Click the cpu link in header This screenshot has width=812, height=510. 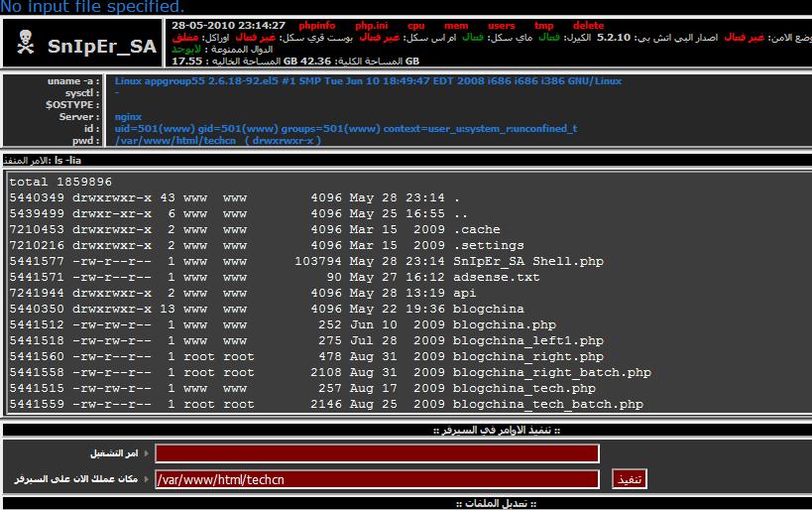click(416, 25)
